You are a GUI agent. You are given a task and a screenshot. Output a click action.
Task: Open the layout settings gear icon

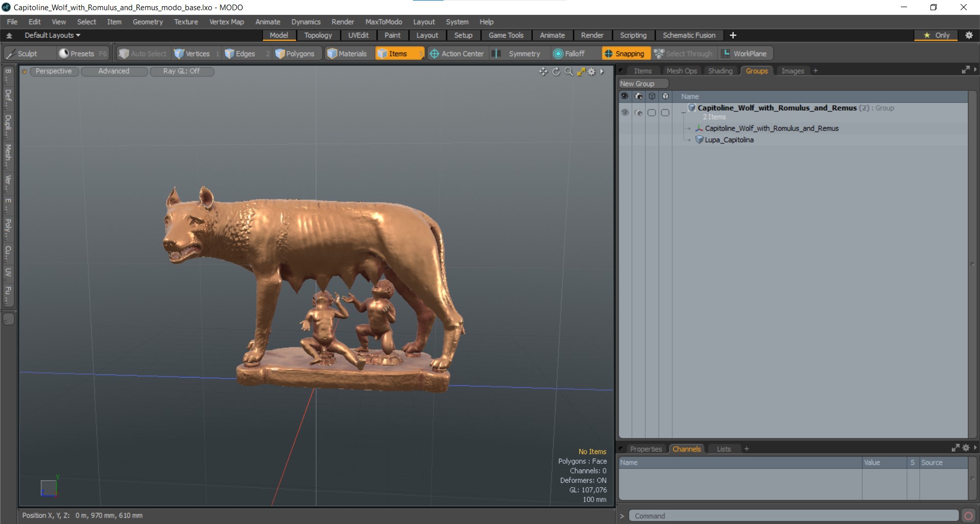(969, 35)
